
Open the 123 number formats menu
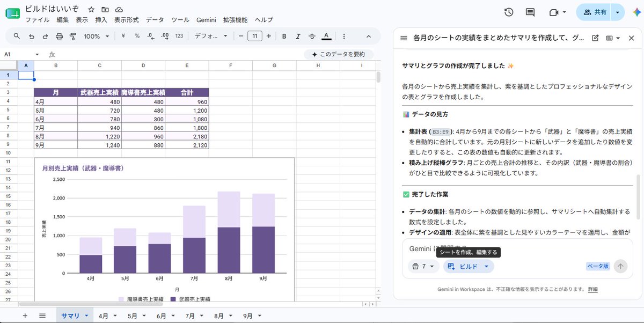(x=179, y=36)
